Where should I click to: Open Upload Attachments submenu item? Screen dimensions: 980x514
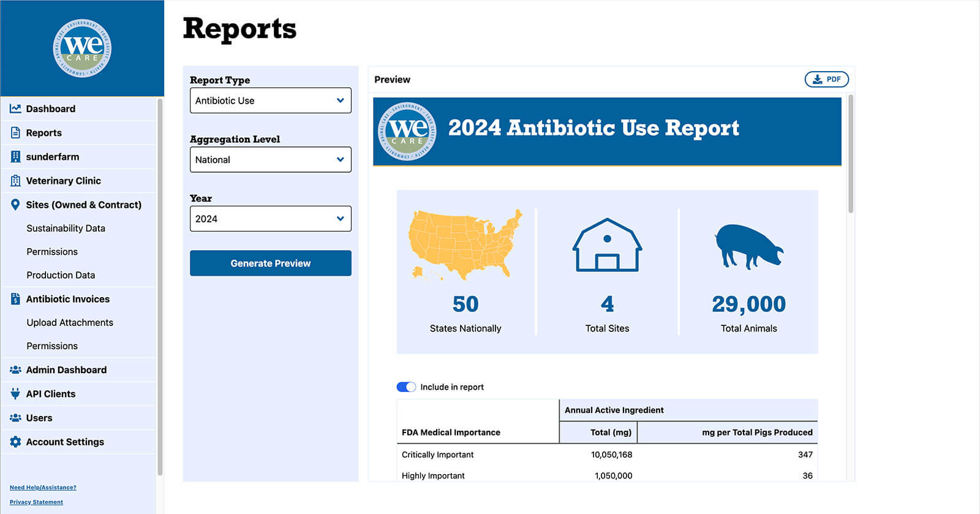(70, 322)
